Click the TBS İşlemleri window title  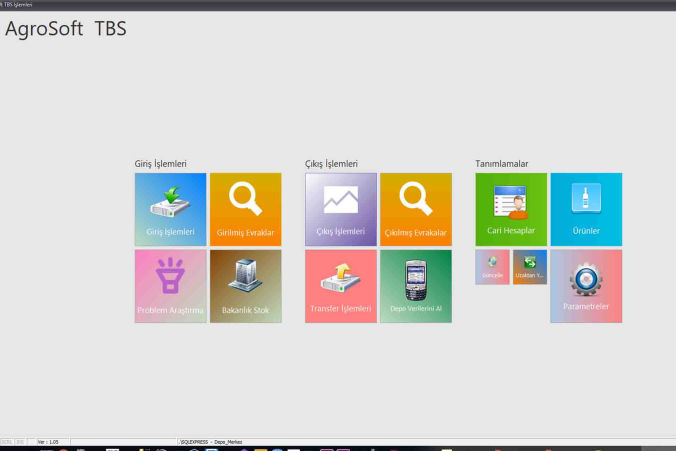click(17, 5)
